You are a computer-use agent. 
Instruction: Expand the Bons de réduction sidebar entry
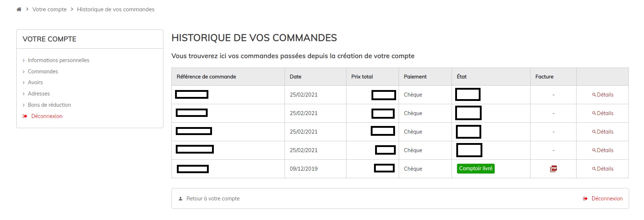(49, 105)
